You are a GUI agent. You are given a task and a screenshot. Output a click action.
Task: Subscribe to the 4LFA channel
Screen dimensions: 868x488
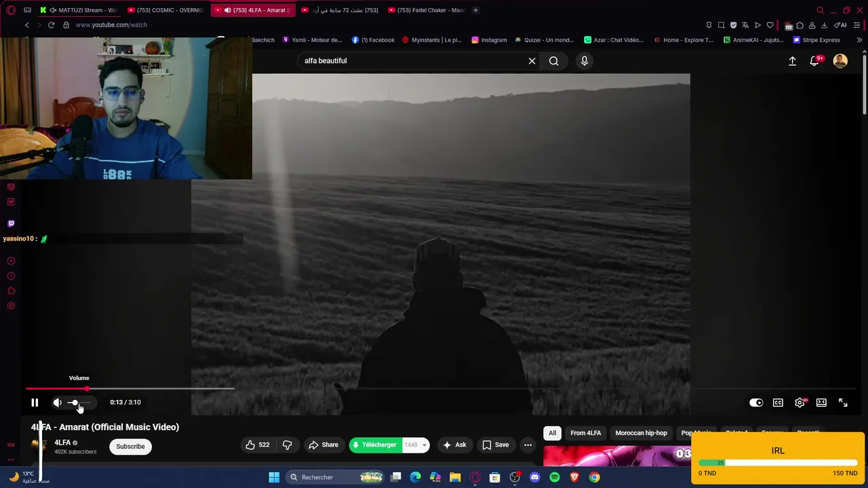coord(130,446)
